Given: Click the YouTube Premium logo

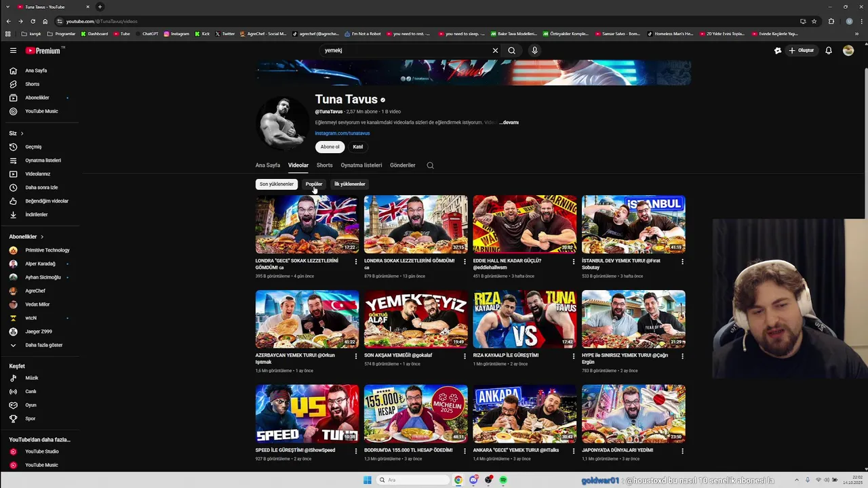Looking at the screenshot, I should (43, 50).
